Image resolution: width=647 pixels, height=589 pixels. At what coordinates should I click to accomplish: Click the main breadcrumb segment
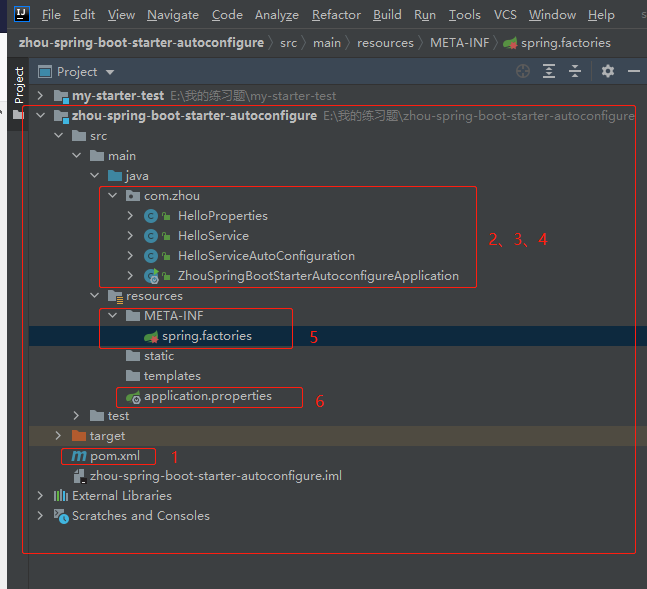point(327,43)
